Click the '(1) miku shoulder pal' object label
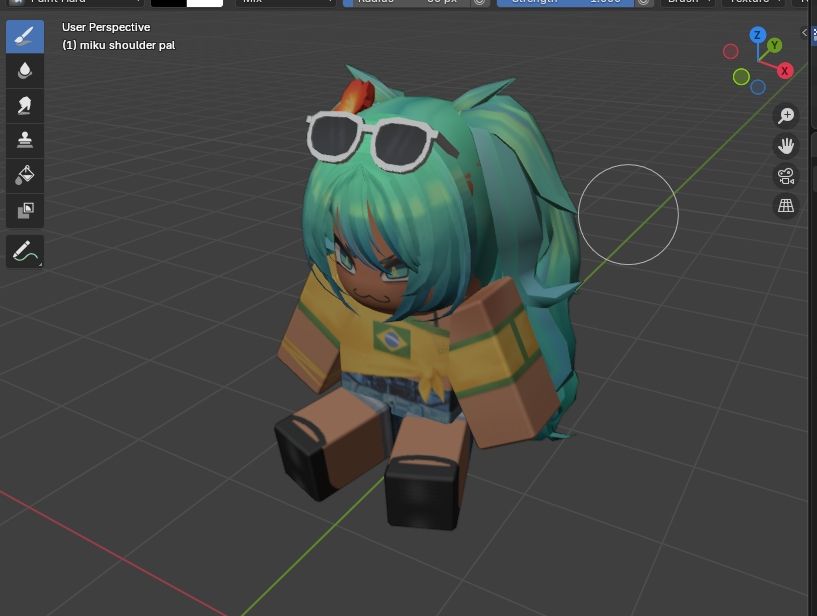This screenshot has width=817, height=616. [118, 45]
